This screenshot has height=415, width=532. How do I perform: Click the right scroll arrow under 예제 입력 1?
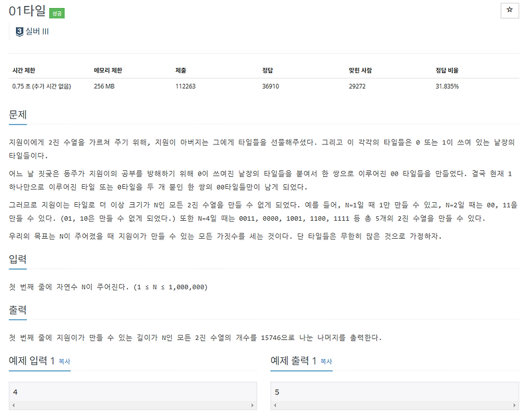[x=253, y=406]
